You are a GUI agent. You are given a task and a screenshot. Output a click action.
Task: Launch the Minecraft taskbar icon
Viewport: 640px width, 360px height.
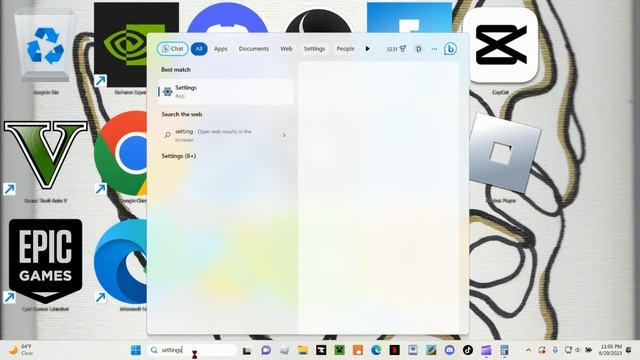click(340, 350)
